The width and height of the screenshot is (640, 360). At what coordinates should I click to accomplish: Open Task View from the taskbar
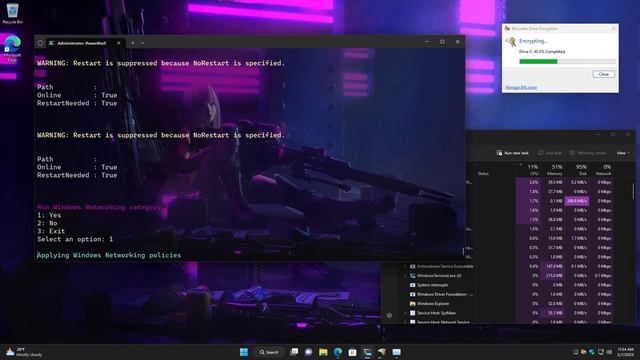pyautogui.click(x=294, y=352)
